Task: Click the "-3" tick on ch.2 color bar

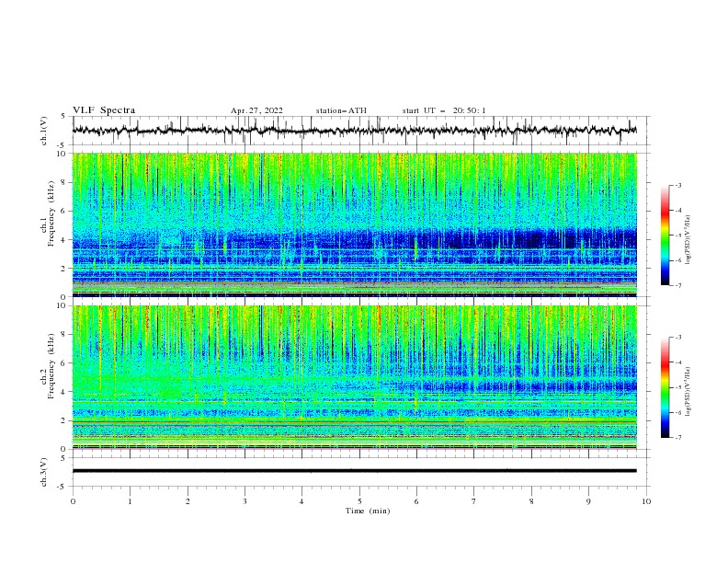Action: pos(678,338)
